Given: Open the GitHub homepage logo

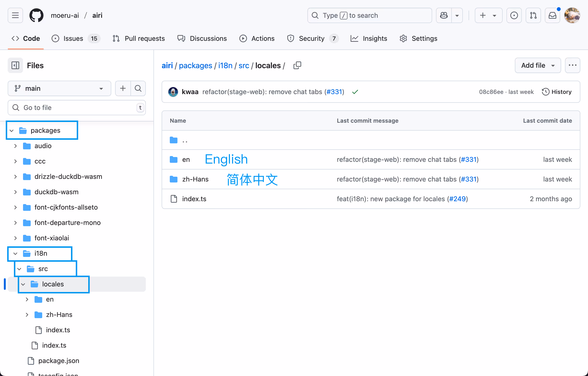Looking at the screenshot, I should tap(36, 15).
